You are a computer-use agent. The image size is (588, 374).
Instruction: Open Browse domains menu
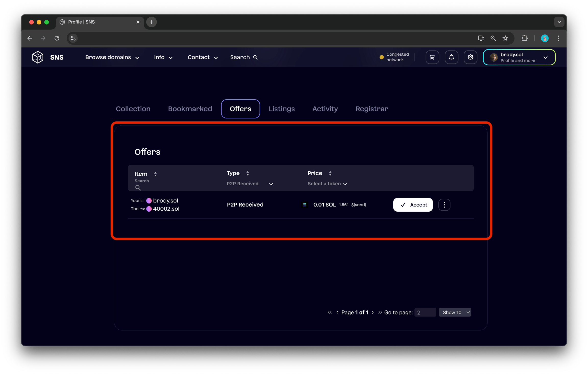pos(112,57)
